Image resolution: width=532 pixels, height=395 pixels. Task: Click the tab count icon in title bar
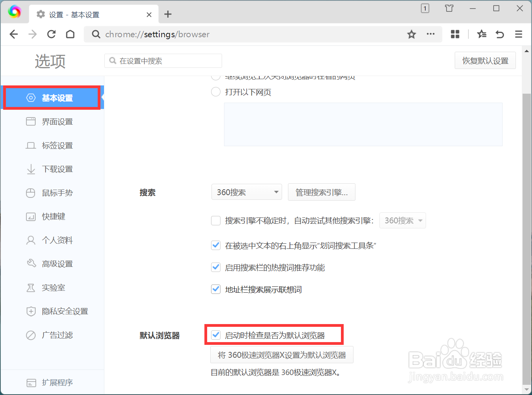click(x=425, y=8)
